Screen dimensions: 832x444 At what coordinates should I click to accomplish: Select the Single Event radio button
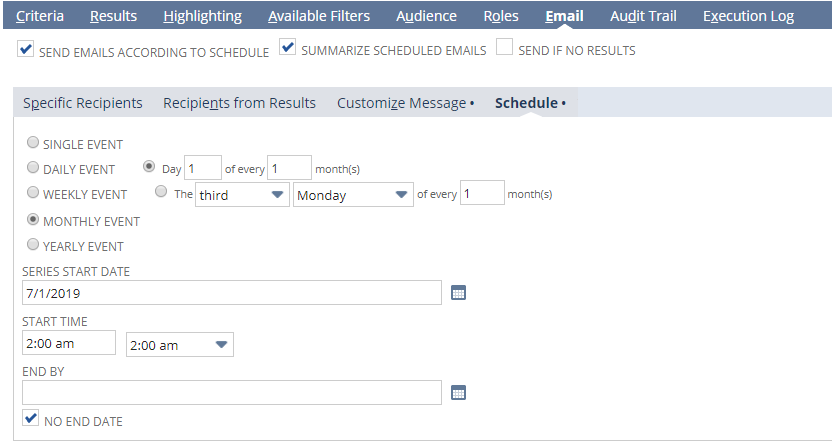click(x=33, y=143)
